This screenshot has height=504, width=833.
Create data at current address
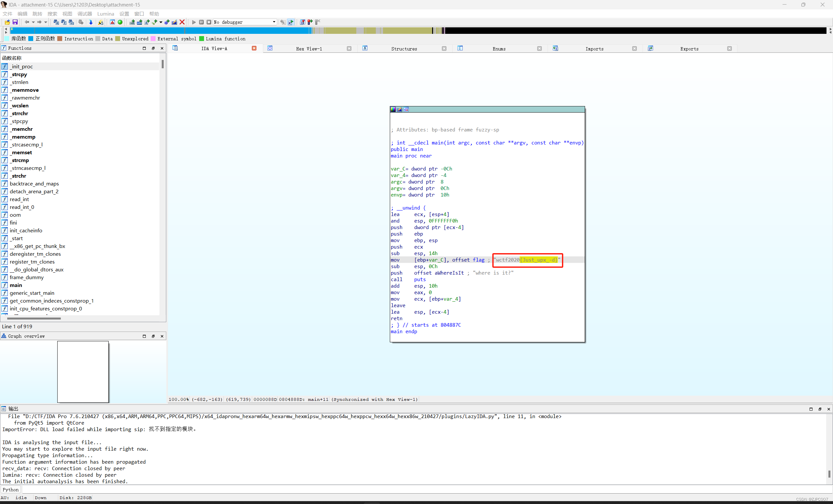click(x=140, y=22)
